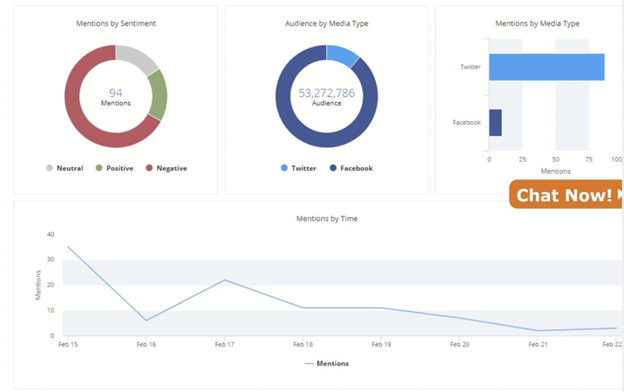
Task: Click the green Positive legend dot
Action: click(99, 168)
